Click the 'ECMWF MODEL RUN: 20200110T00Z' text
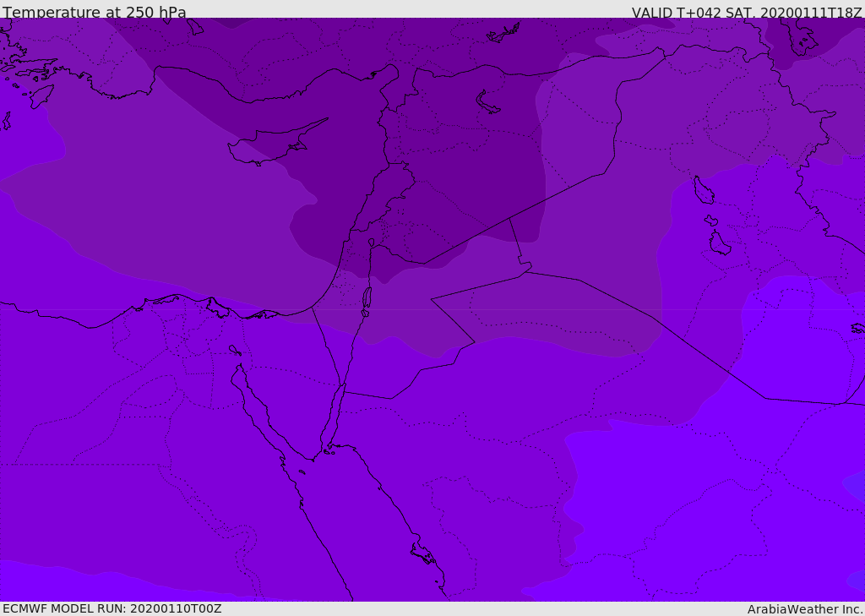Image resolution: width=865 pixels, height=616 pixels. (x=112, y=608)
